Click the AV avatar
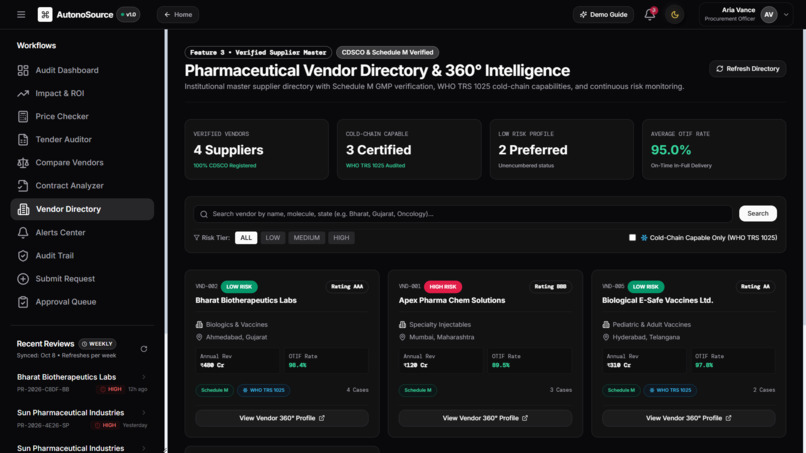The height and width of the screenshot is (453, 806). tap(768, 14)
